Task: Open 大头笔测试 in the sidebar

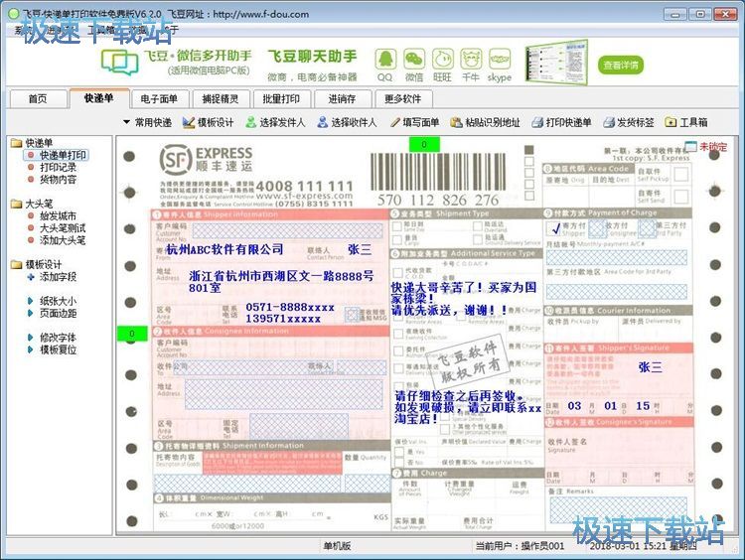Action: [x=57, y=228]
